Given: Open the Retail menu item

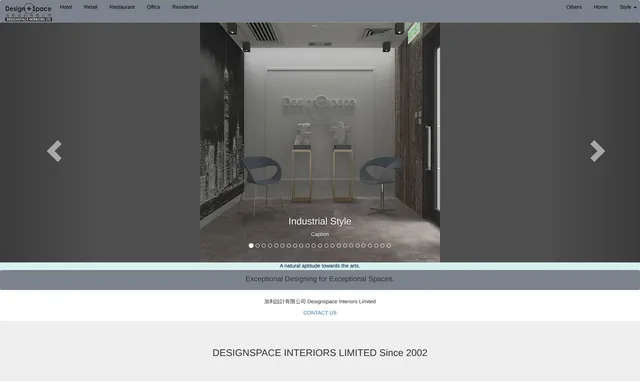Looking at the screenshot, I should coord(91,7).
